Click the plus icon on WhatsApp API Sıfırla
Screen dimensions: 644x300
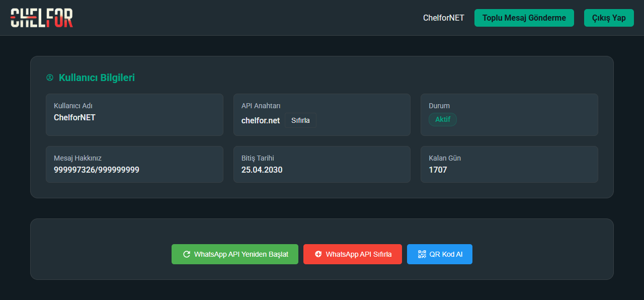[x=318, y=254]
